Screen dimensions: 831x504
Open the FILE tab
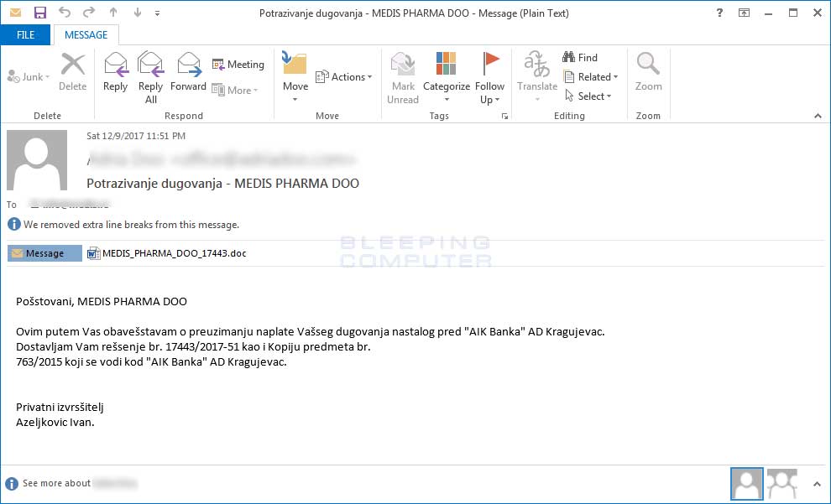(25, 35)
